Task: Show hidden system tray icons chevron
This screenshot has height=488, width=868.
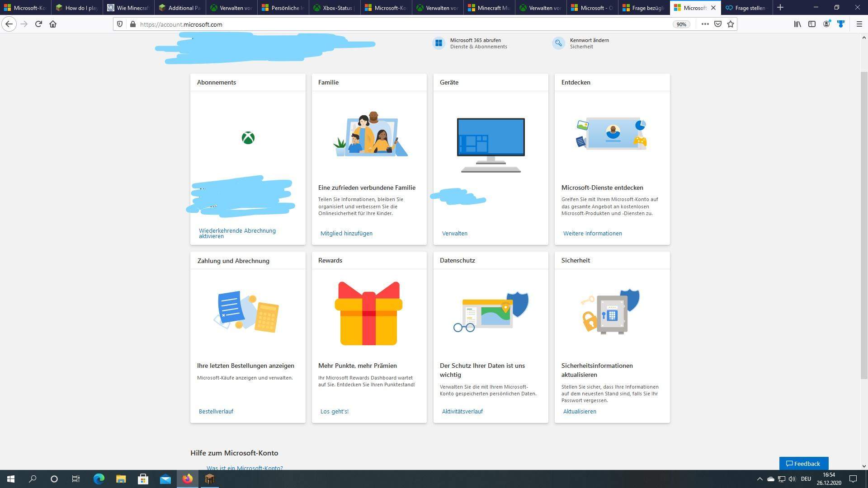Action: point(759,479)
